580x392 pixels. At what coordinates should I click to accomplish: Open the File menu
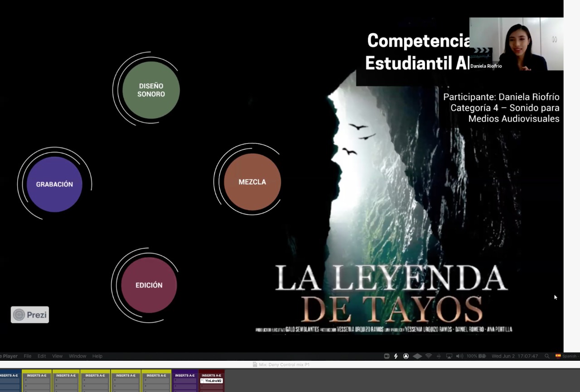[x=28, y=356]
